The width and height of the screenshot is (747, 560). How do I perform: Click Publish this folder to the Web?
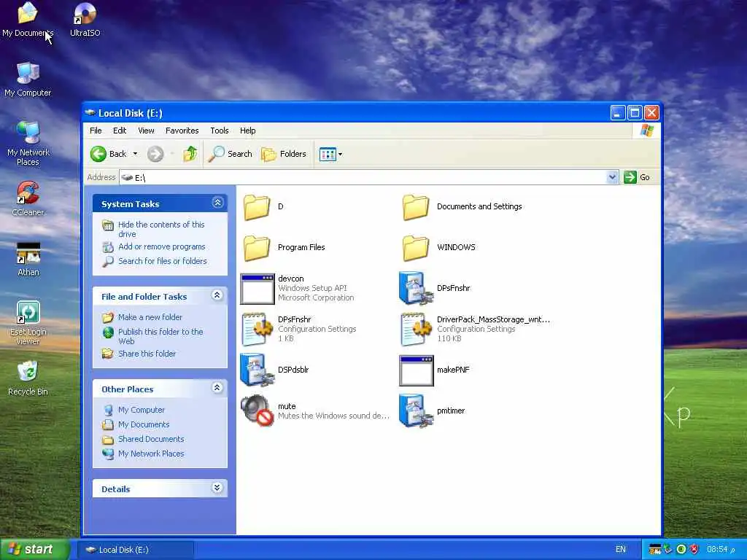click(x=160, y=337)
